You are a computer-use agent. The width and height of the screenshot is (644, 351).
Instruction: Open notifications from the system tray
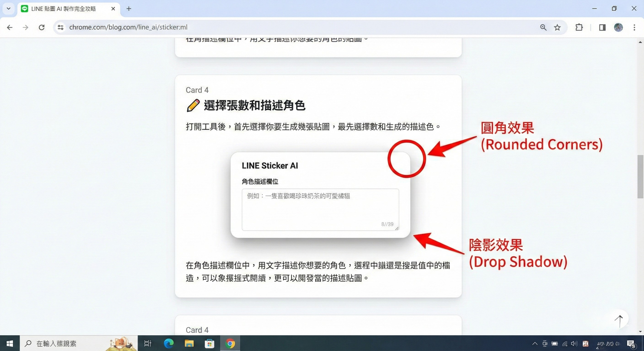631,343
